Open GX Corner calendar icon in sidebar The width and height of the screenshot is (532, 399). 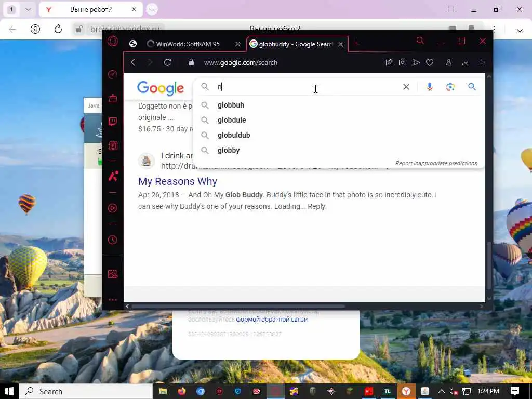tap(113, 98)
